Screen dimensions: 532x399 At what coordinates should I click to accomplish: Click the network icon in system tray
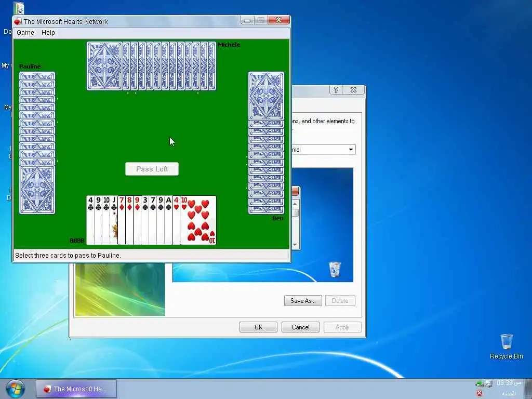(x=488, y=384)
